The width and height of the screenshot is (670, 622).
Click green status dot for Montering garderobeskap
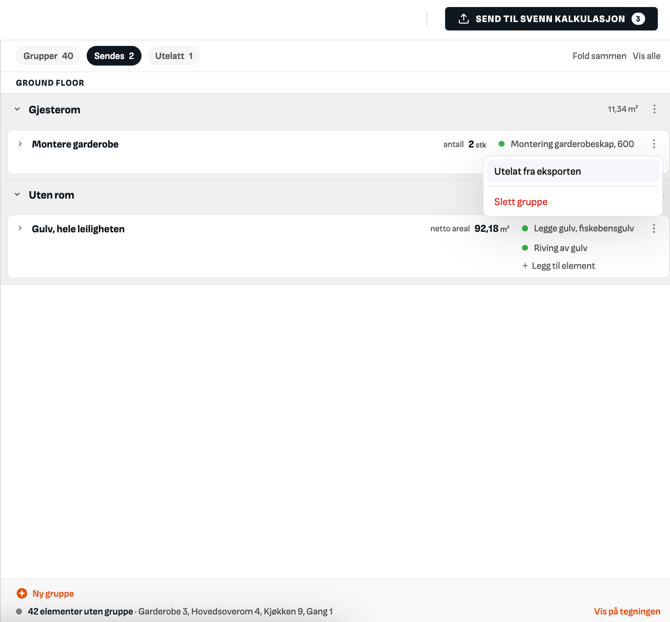tap(502, 144)
